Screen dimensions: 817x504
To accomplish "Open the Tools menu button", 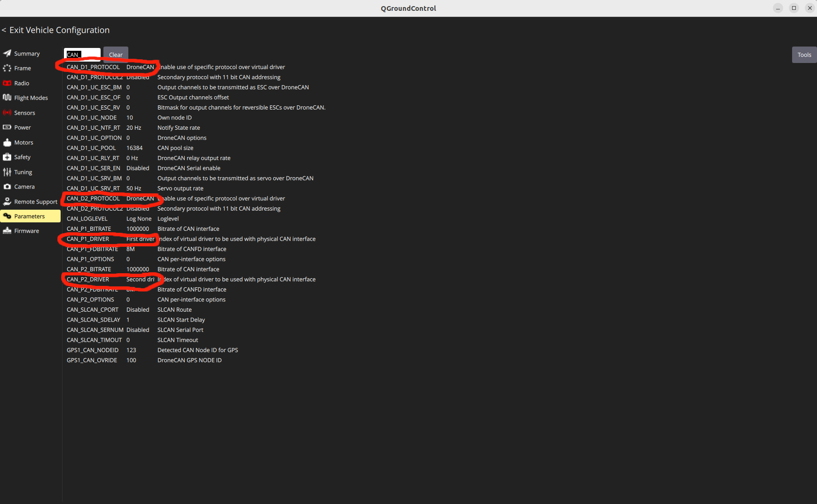I will 804,55.
